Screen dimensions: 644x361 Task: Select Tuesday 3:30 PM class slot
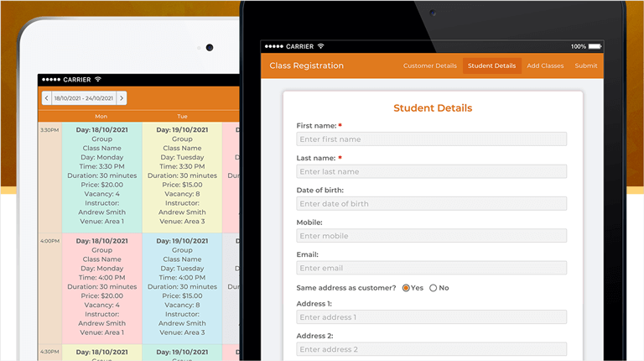point(182,176)
